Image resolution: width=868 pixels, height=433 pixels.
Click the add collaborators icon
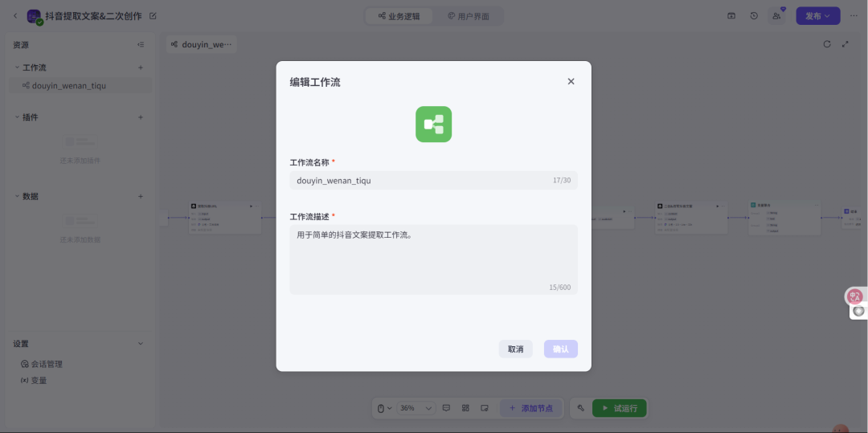(x=776, y=16)
